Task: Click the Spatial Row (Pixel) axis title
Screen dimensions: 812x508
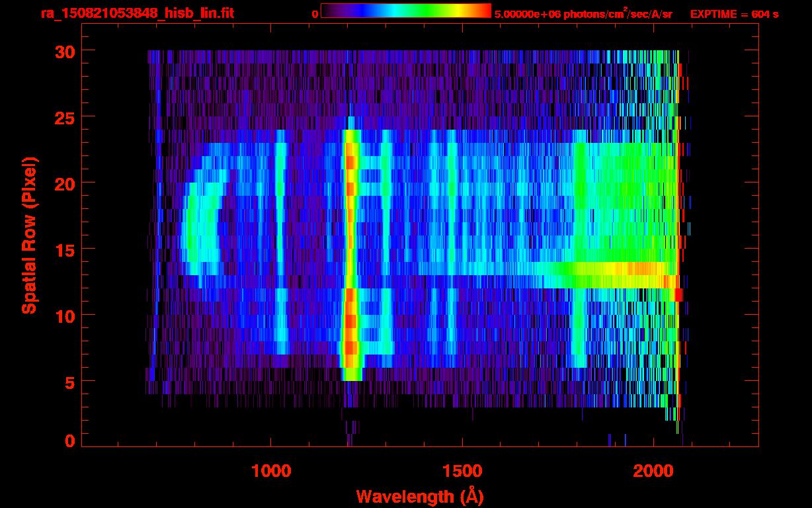Action: pos(29,235)
